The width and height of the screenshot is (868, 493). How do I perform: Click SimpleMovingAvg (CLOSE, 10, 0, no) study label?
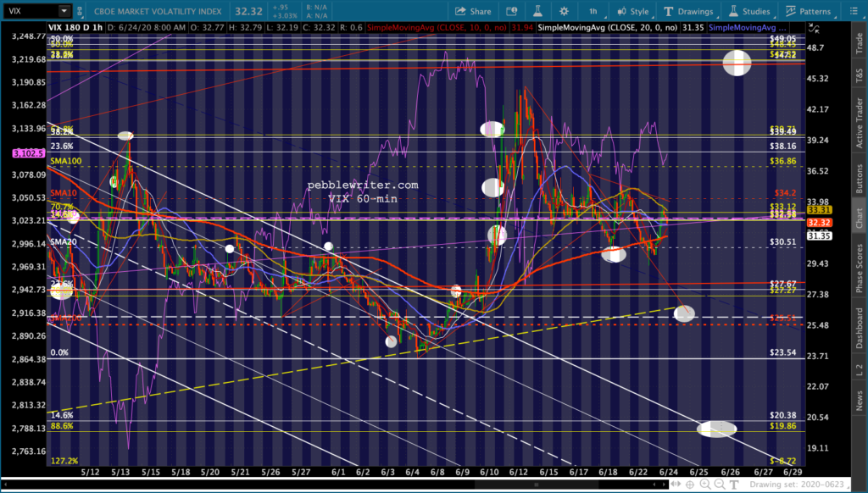437,28
